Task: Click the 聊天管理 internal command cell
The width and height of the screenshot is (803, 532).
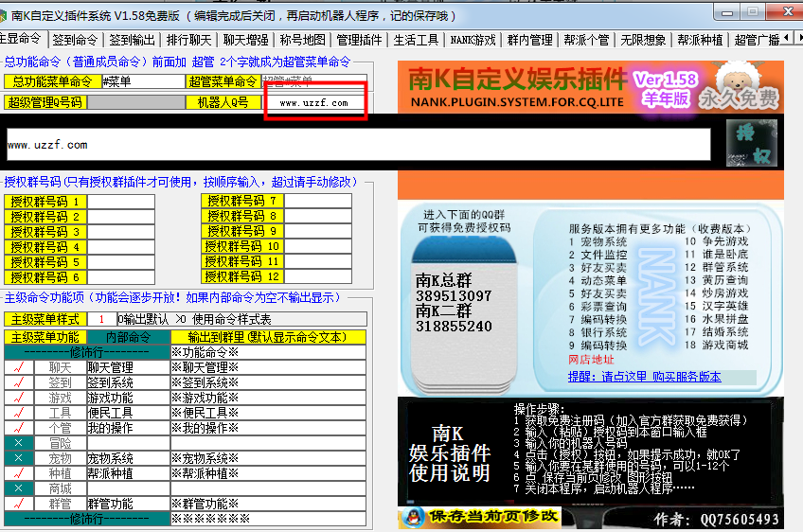Action: coord(128,367)
